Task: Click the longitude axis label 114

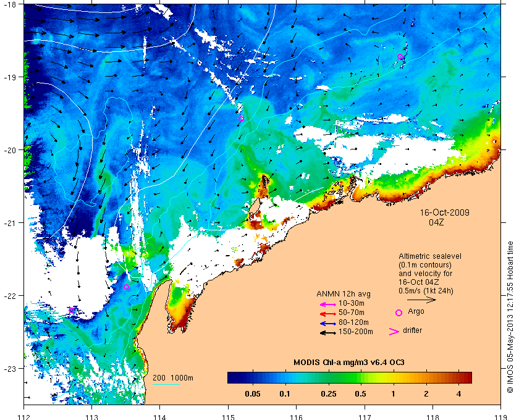Action: click(x=159, y=417)
